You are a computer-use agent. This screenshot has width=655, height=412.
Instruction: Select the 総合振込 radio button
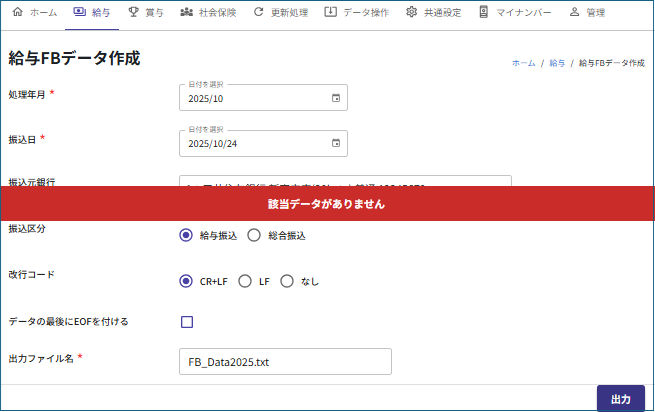coord(253,236)
